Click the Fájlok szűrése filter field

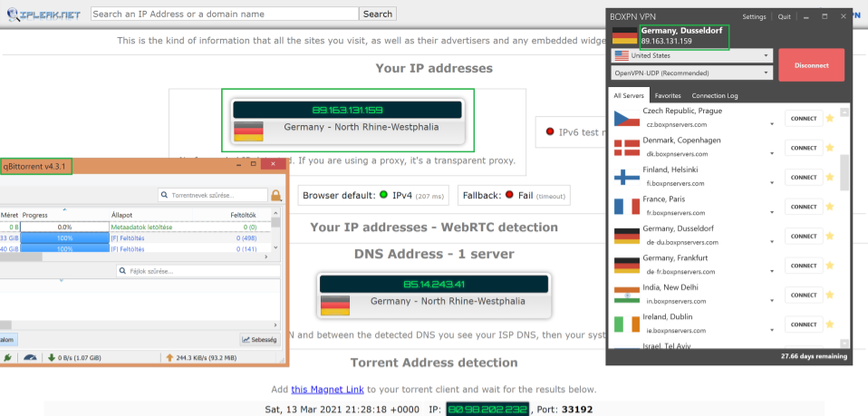click(x=198, y=271)
